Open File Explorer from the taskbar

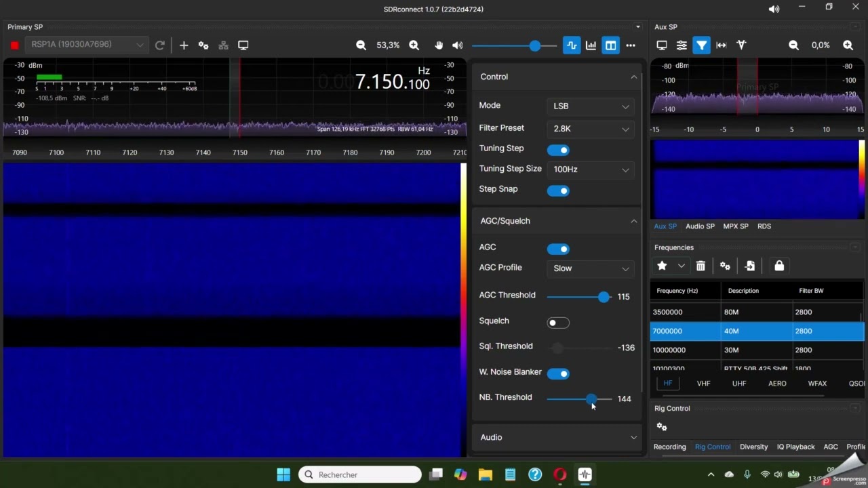tap(486, 474)
